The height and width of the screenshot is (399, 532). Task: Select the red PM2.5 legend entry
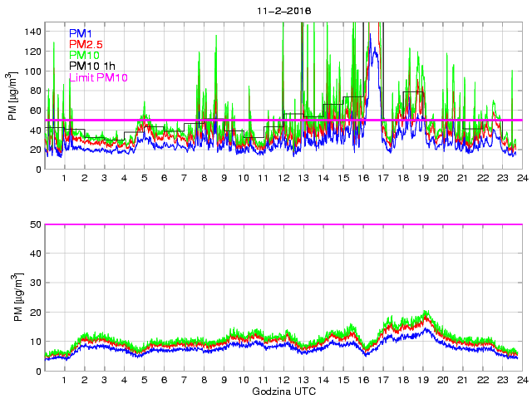tap(85, 44)
